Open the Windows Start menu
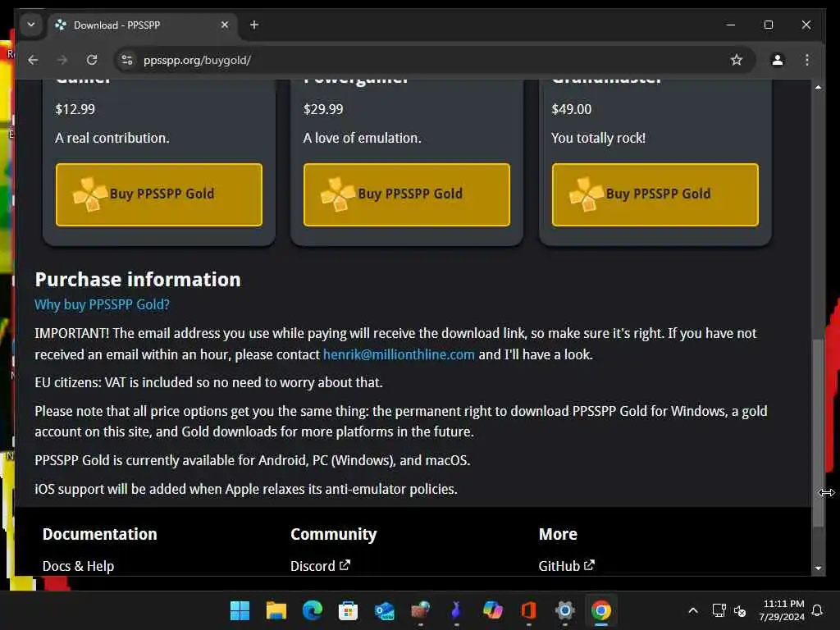This screenshot has width=840, height=630. point(240,610)
